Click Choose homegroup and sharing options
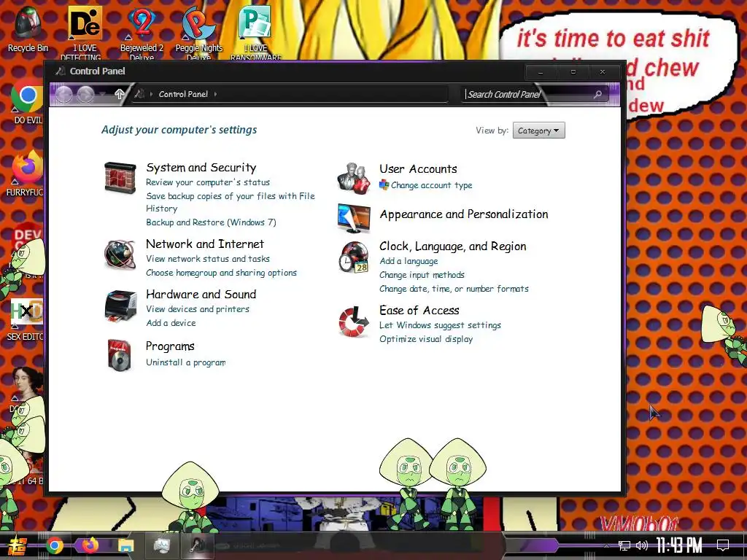Image resolution: width=747 pixels, height=560 pixels. coord(222,273)
